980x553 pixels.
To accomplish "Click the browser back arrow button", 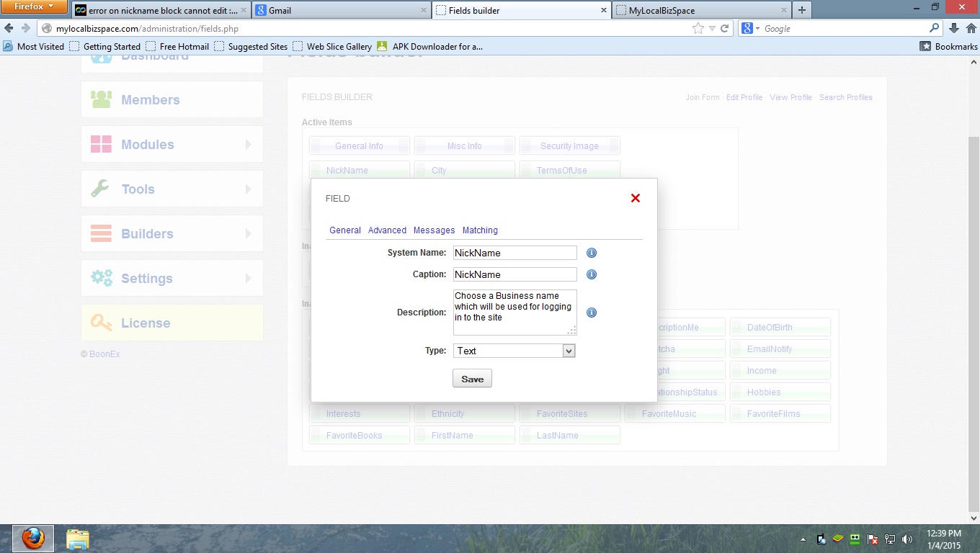I will (9, 29).
